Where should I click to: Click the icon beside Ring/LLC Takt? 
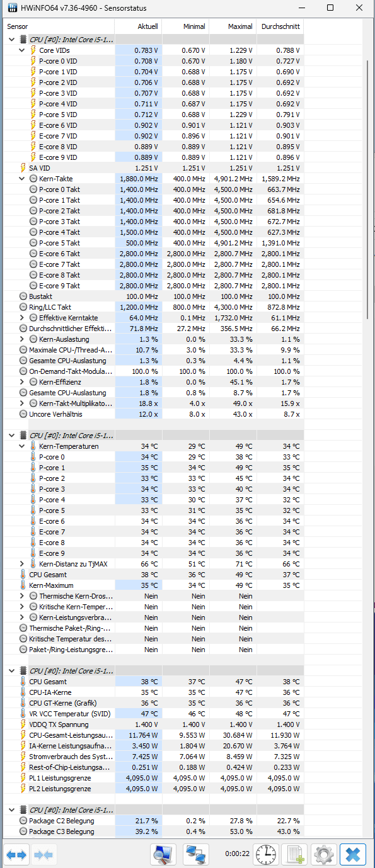[23, 307]
